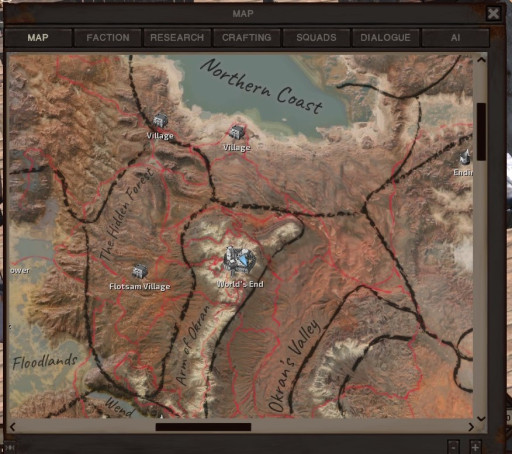Viewport: 512px width, 454px height.
Task: Open the Crafting tab
Action: 247,38
